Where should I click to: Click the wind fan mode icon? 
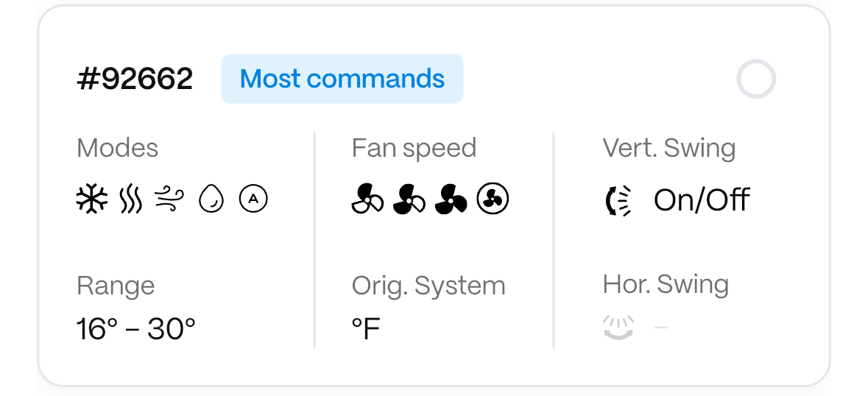tap(169, 199)
